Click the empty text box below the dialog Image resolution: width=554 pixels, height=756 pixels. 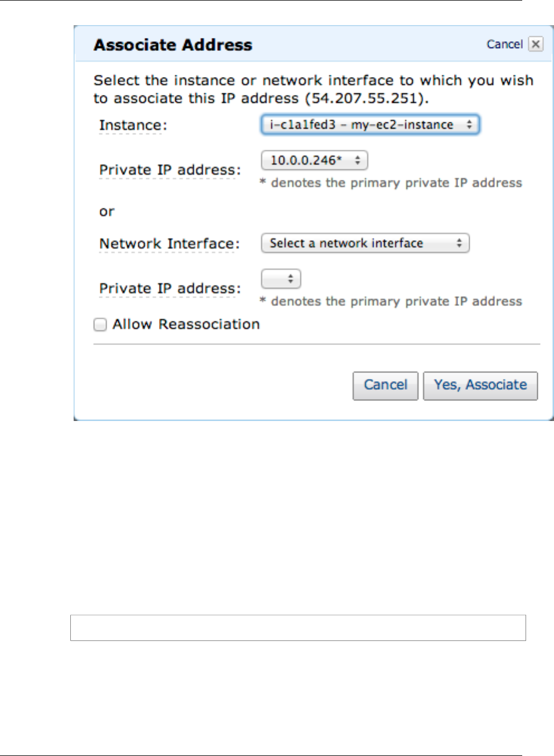298,628
